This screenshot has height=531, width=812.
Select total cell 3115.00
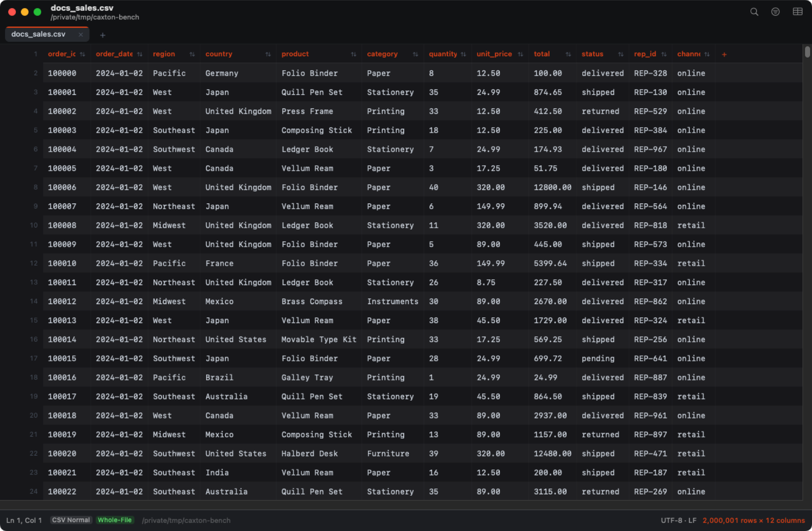553,491
